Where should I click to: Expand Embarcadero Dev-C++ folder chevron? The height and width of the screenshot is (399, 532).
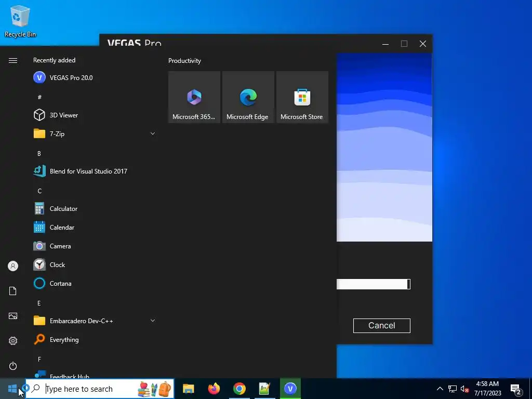point(153,321)
